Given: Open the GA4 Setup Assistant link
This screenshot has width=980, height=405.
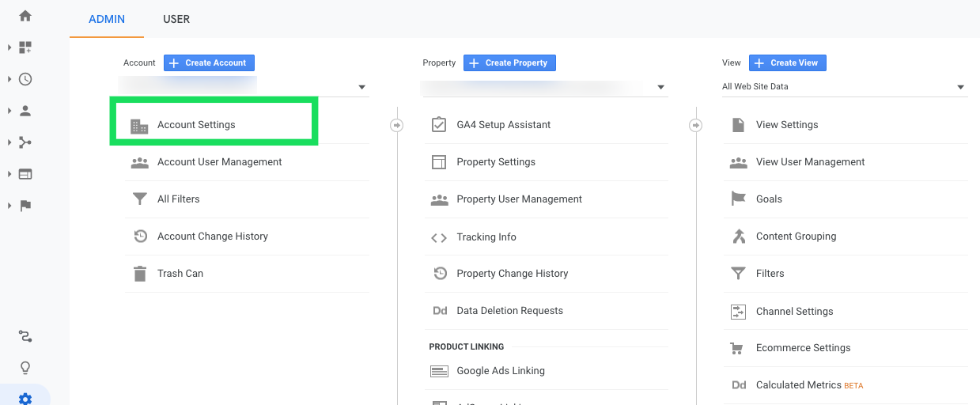Looking at the screenshot, I should (503, 125).
